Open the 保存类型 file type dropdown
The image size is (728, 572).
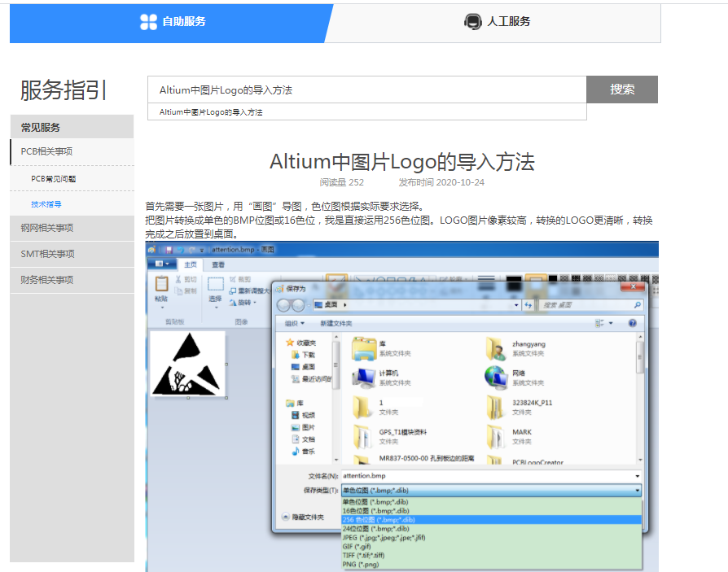click(x=490, y=491)
